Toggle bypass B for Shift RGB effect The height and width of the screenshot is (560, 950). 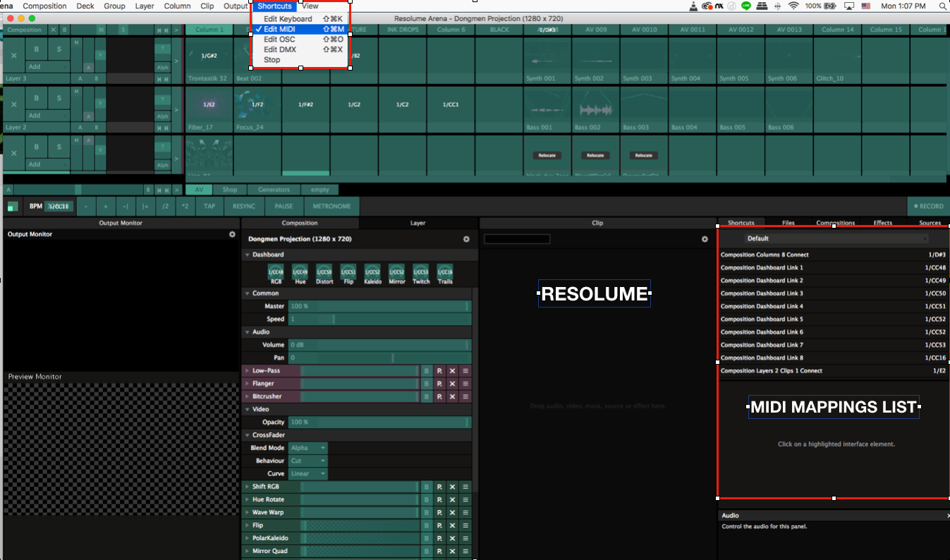[426, 487]
